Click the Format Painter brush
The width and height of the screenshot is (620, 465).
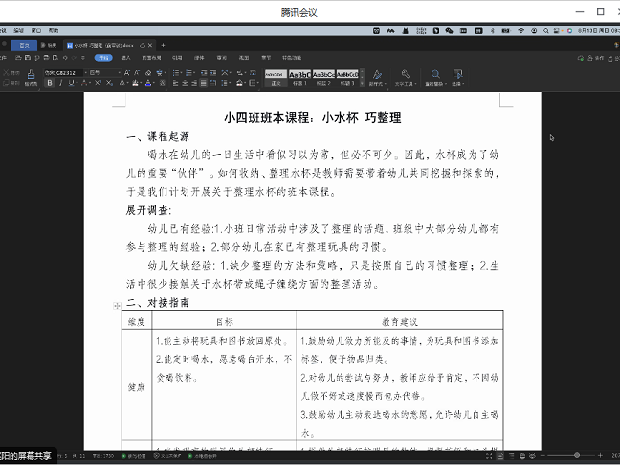coord(31,77)
